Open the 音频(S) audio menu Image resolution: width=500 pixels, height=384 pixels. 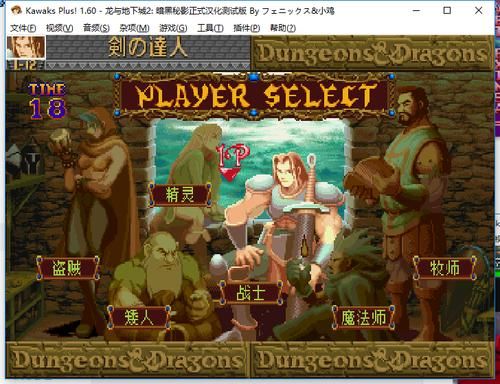coord(96,28)
